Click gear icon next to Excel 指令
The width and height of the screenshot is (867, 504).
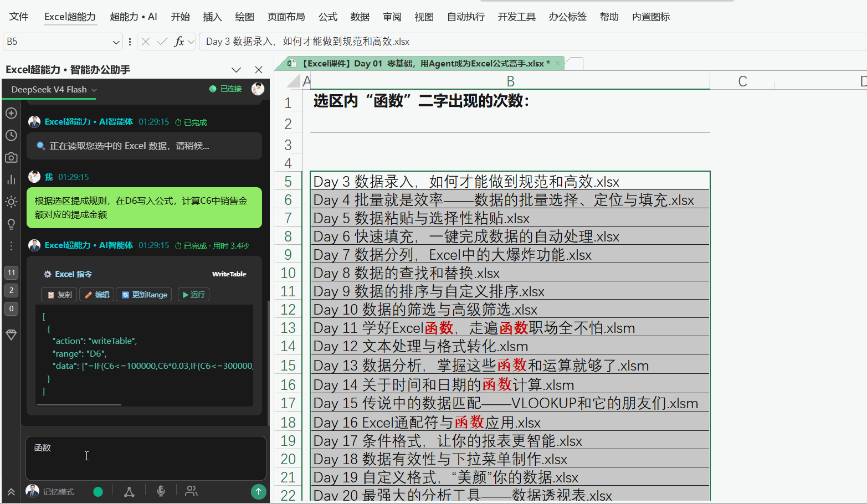[x=48, y=274]
